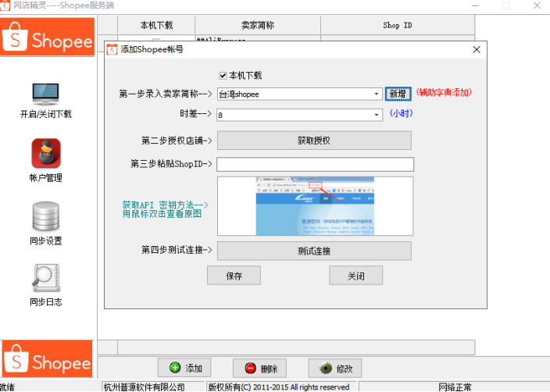550x392 pixels.
Task: Click the red text (辅助字典添加)
Action: coord(444,93)
